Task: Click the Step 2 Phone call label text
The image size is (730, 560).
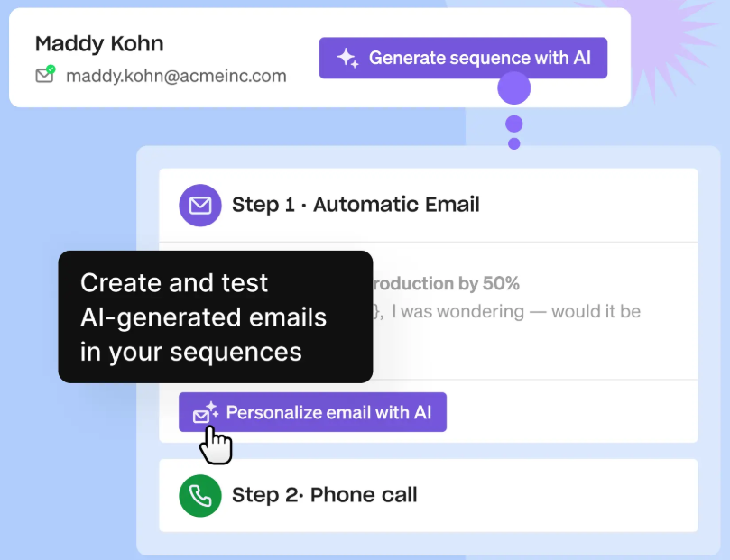Action: tap(325, 495)
